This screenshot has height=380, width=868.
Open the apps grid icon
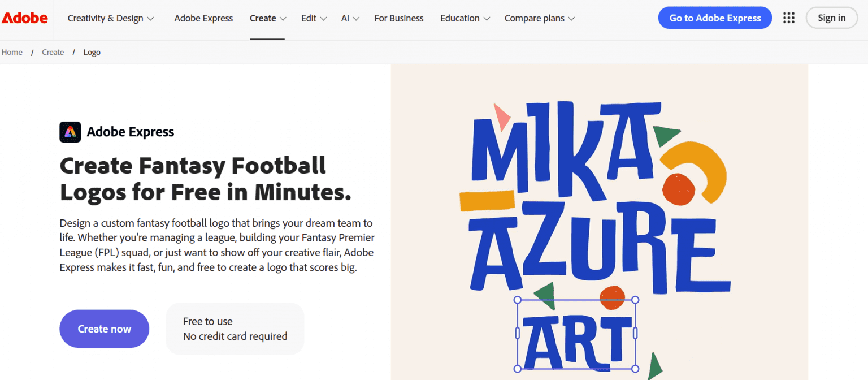coord(789,18)
